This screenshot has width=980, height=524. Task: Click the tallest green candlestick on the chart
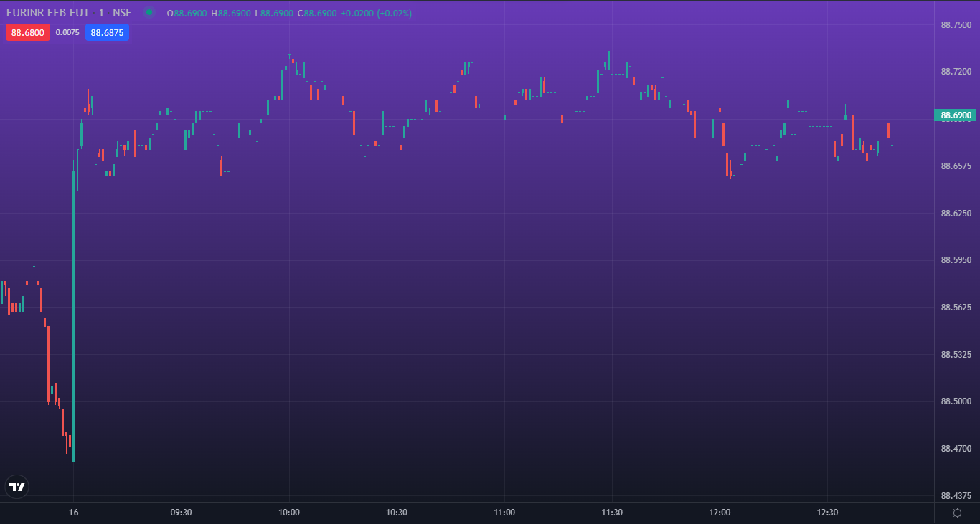[x=73, y=311]
